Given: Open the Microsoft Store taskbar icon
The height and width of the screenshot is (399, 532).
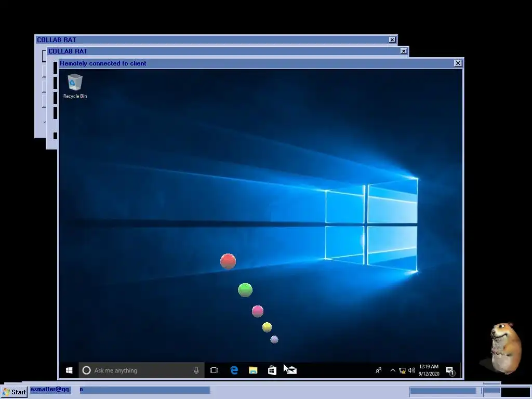Looking at the screenshot, I should point(272,370).
